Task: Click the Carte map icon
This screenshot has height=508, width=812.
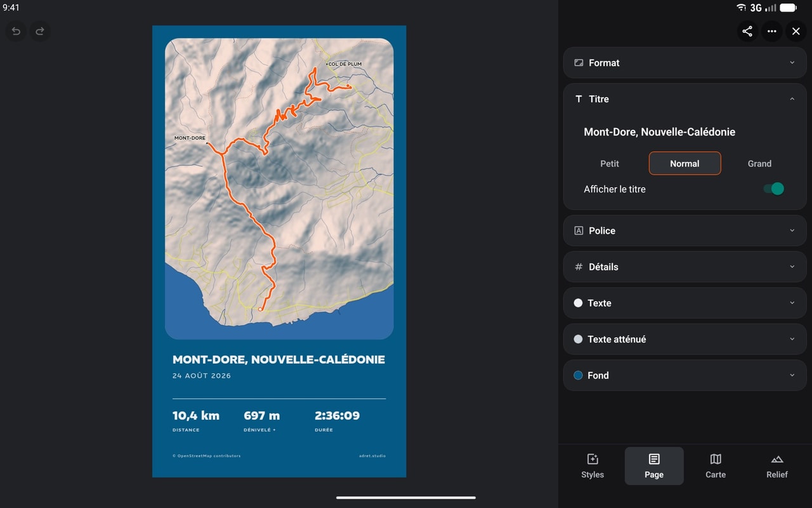Action: pyautogui.click(x=716, y=459)
